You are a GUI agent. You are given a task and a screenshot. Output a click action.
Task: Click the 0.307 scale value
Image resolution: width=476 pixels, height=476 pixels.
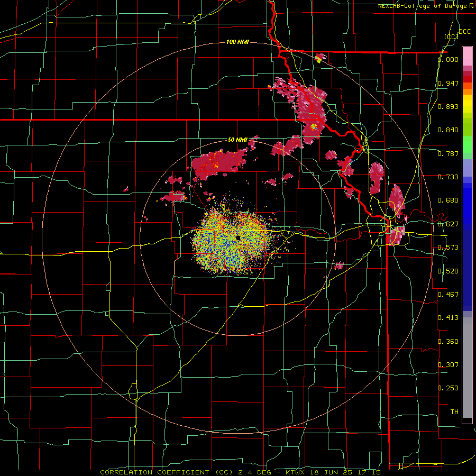click(448, 365)
